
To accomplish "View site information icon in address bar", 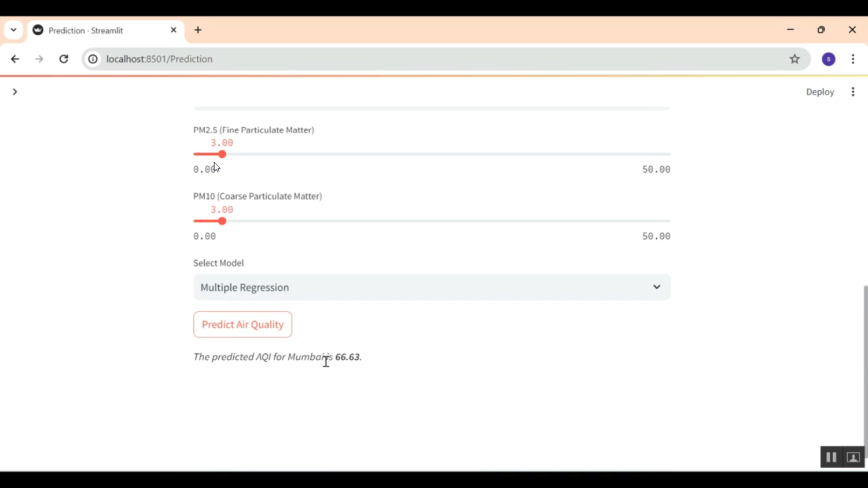I will click(x=93, y=59).
